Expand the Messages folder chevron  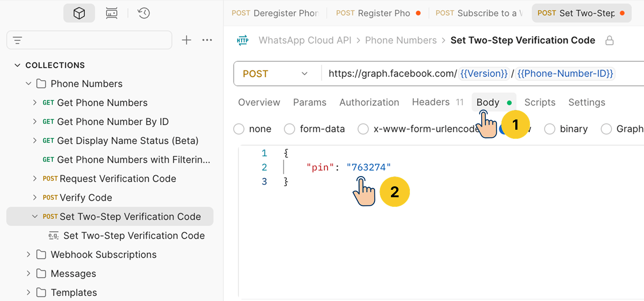(29, 273)
